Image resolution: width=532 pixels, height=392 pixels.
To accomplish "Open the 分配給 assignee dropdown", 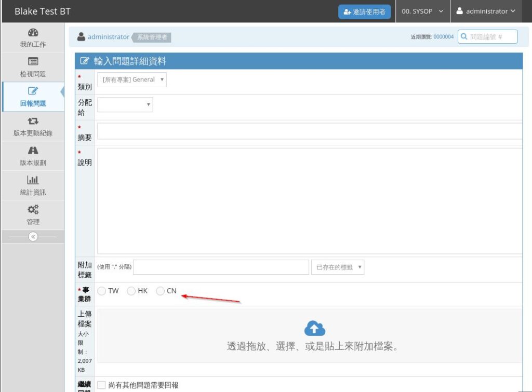I will (125, 105).
